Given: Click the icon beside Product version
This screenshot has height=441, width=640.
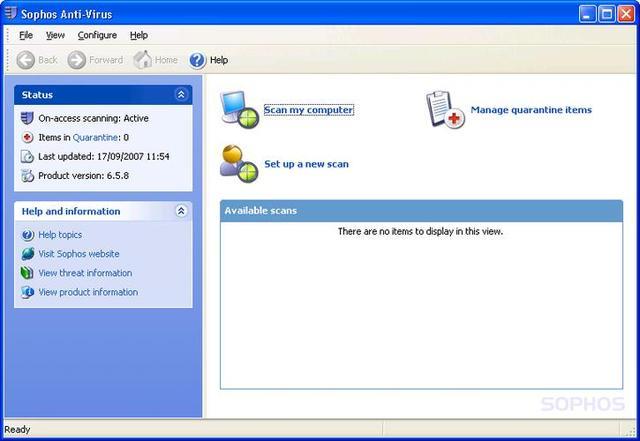Looking at the screenshot, I should 27,176.
